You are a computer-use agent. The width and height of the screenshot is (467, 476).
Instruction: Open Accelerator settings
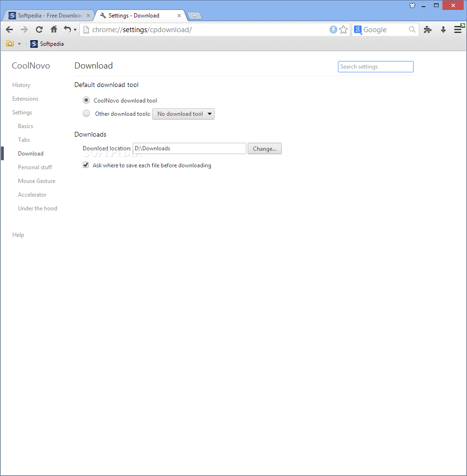pos(32,195)
